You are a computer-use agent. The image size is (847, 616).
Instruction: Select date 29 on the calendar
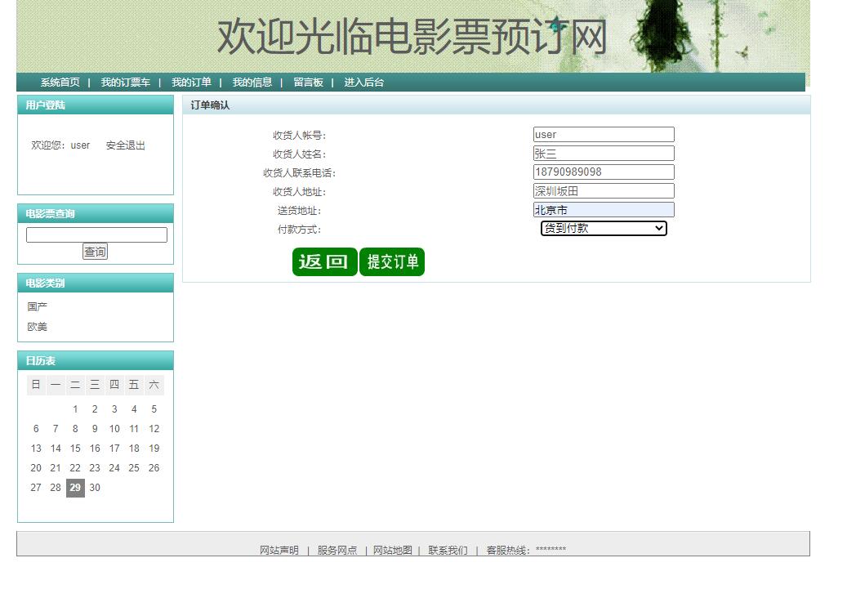click(75, 488)
